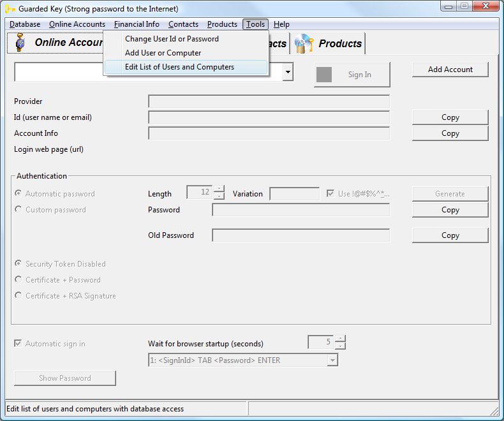The width and height of the screenshot is (504, 421).
Task: Open the SignInId TAB Password ENTER dropdown
Action: (x=332, y=360)
